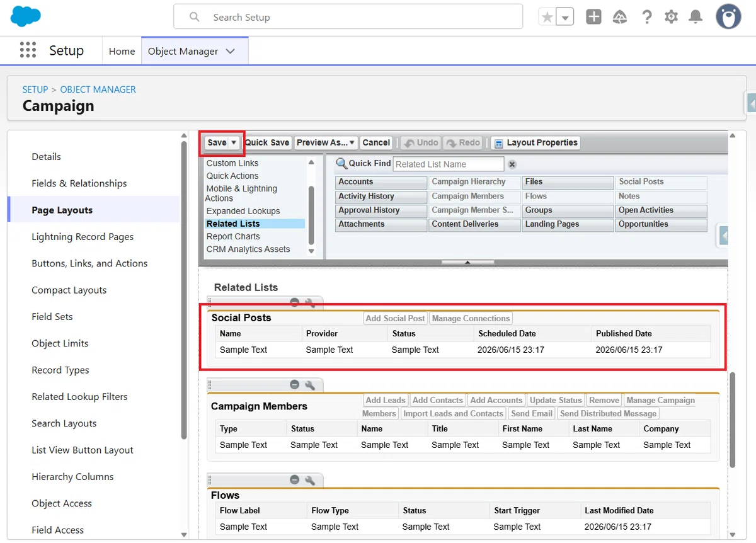Click the Send Distributed Message button
756x543 pixels.
(608, 413)
